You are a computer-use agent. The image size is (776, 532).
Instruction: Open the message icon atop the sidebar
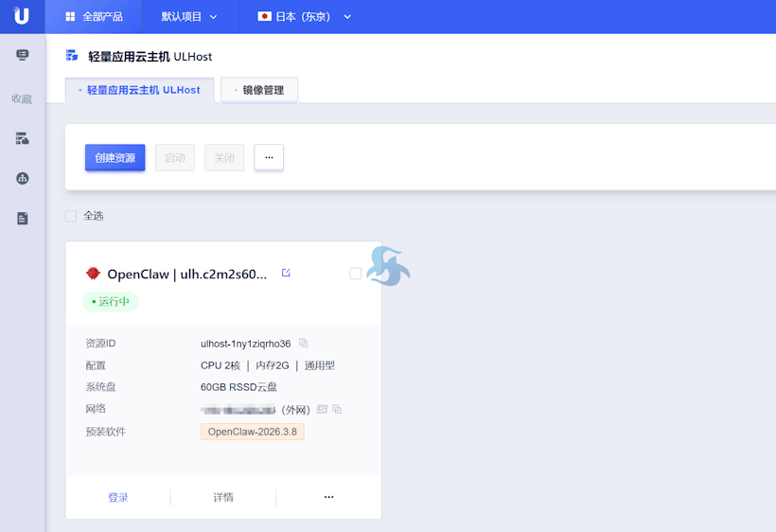(x=23, y=55)
